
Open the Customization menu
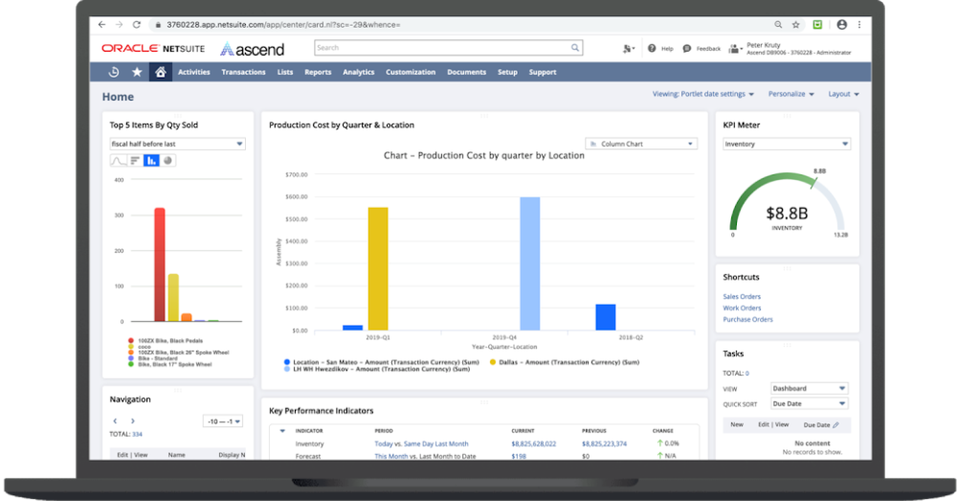(x=411, y=72)
